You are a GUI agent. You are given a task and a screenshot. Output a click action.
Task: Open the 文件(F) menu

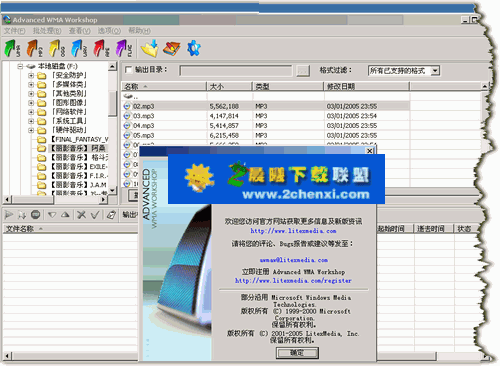coord(14,31)
